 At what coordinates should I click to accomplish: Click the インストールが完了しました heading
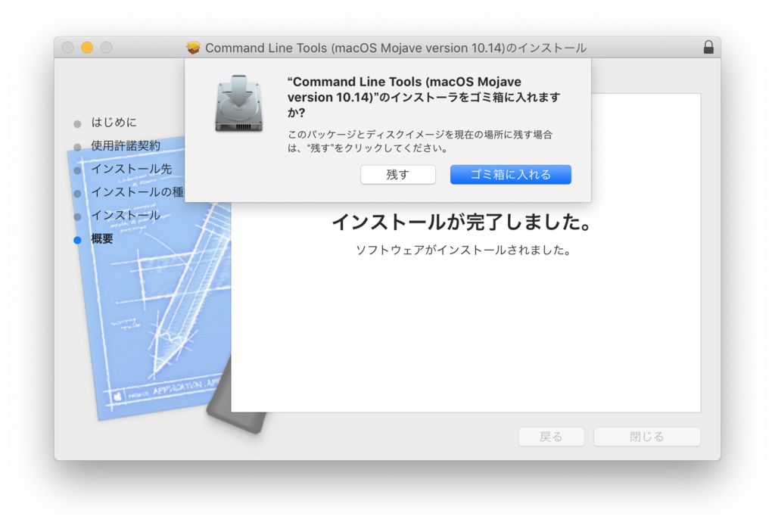tap(462, 222)
